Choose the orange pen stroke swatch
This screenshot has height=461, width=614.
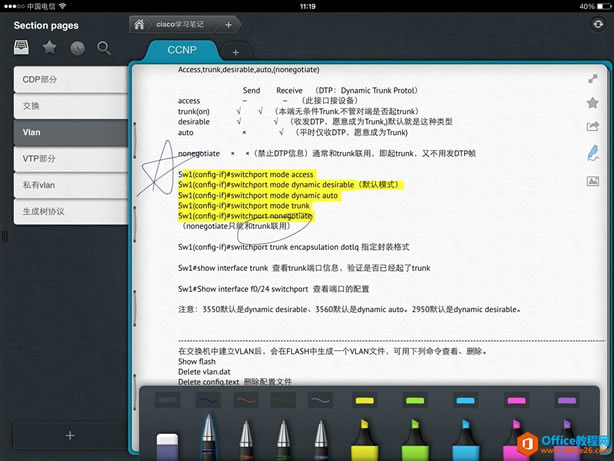click(x=246, y=400)
